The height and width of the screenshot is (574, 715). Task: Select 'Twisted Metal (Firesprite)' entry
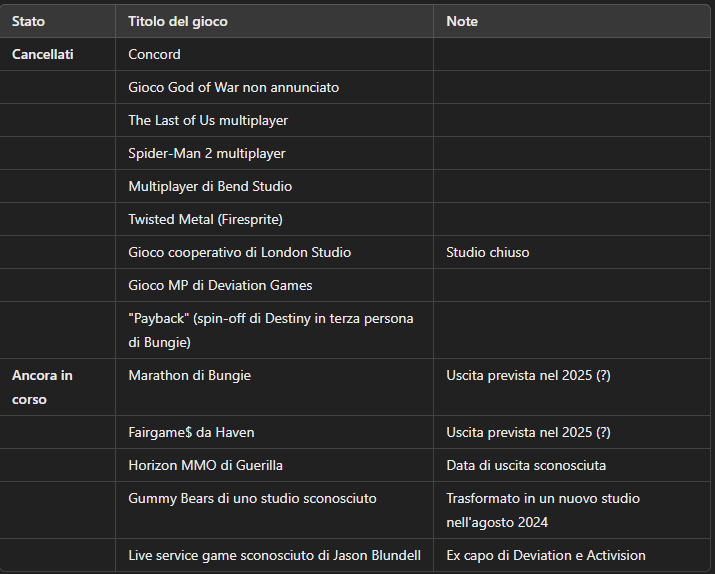click(205, 219)
